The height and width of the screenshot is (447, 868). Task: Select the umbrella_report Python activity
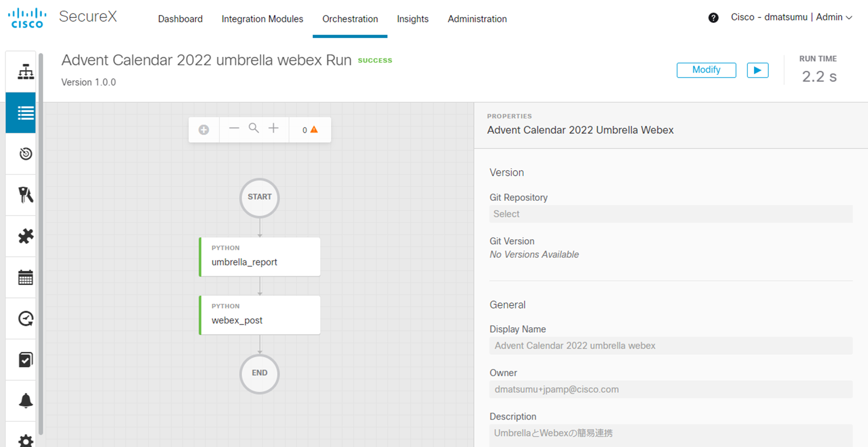pos(260,256)
